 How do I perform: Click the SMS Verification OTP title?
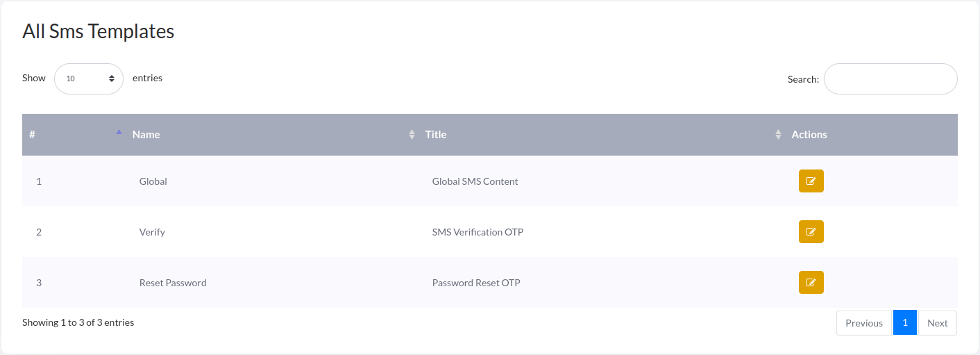[x=478, y=232]
